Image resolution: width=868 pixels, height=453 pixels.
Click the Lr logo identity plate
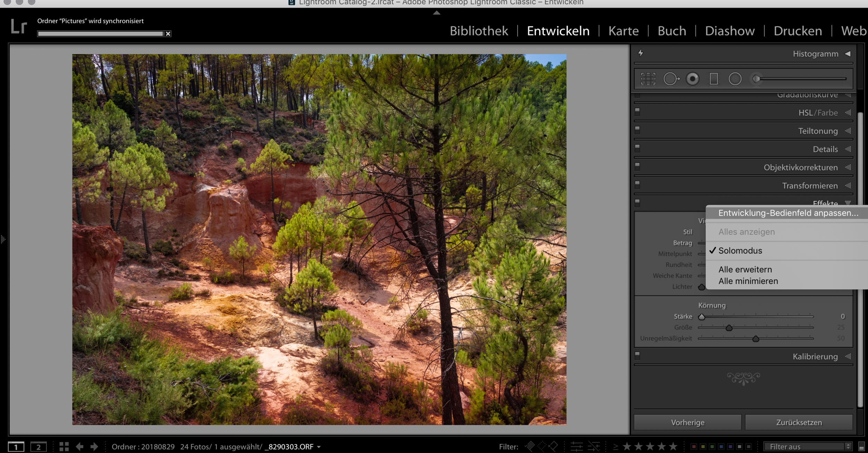coord(19,26)
